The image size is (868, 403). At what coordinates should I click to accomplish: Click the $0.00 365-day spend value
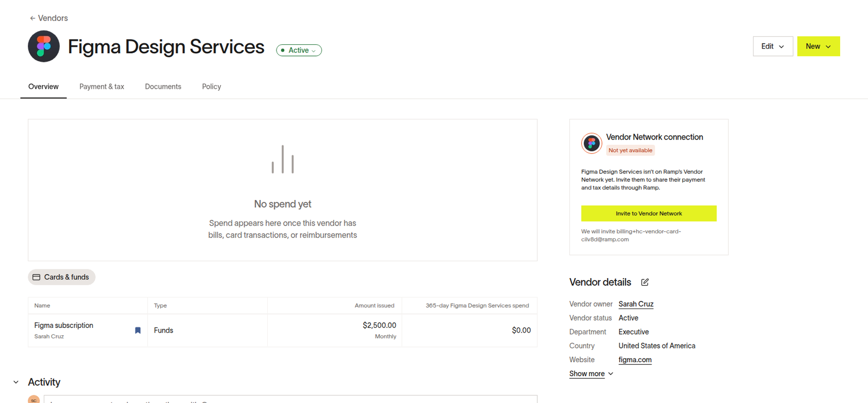521,331
